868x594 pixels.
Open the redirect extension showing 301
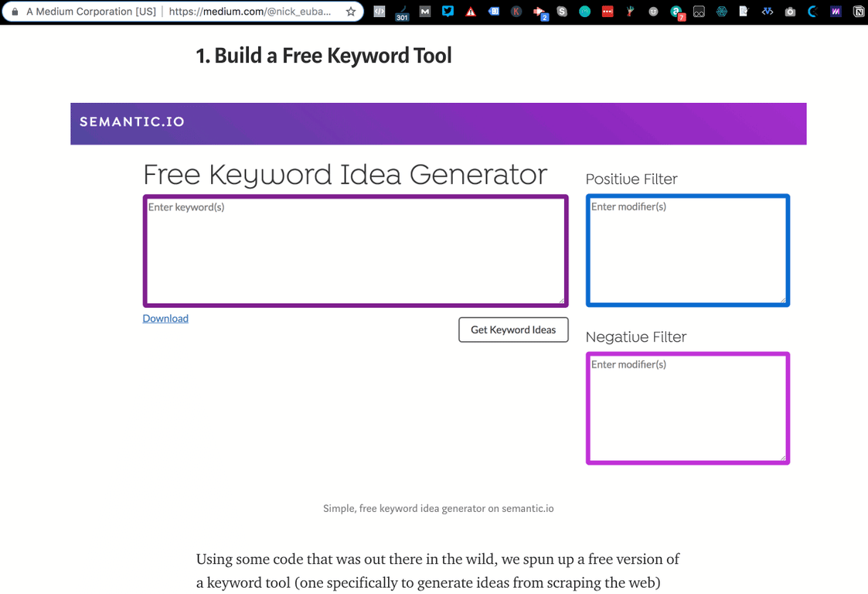point(402,12)
